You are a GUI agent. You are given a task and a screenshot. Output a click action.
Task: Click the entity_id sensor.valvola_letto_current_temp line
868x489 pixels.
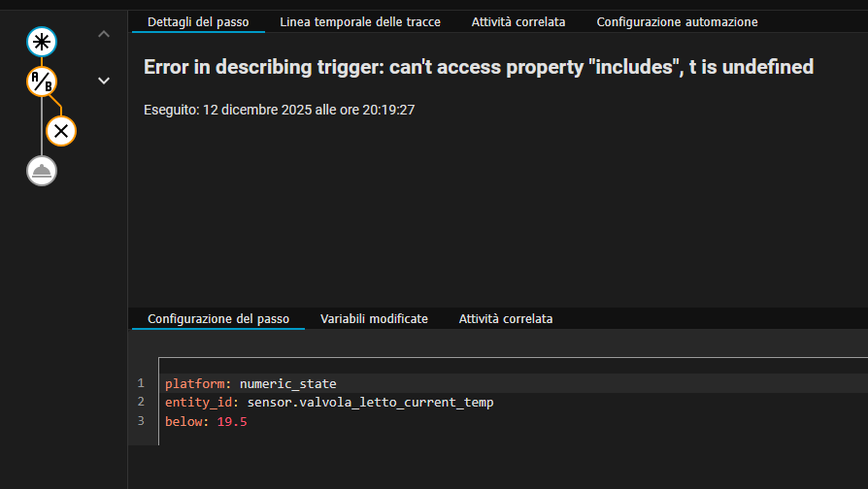[x=329, y=402]
